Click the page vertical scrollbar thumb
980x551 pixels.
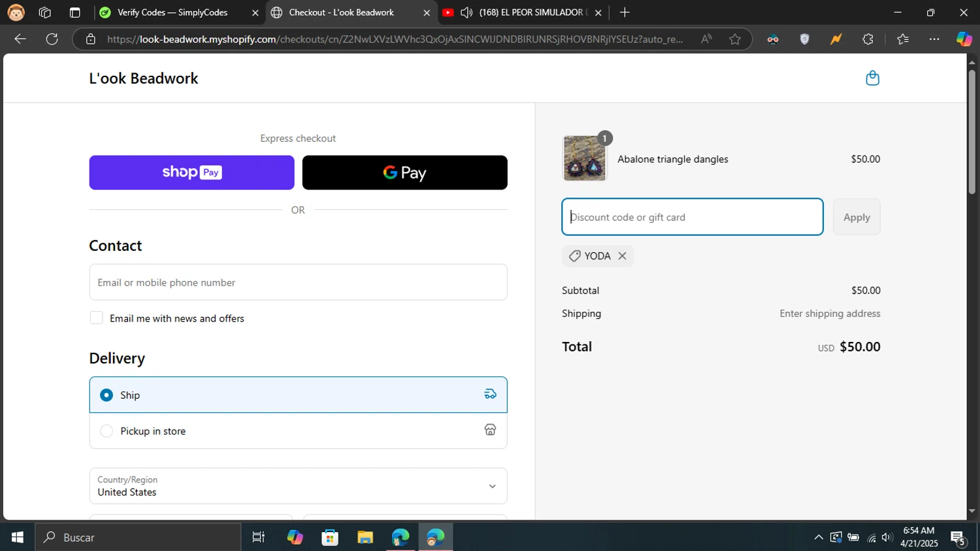(972, 131)
